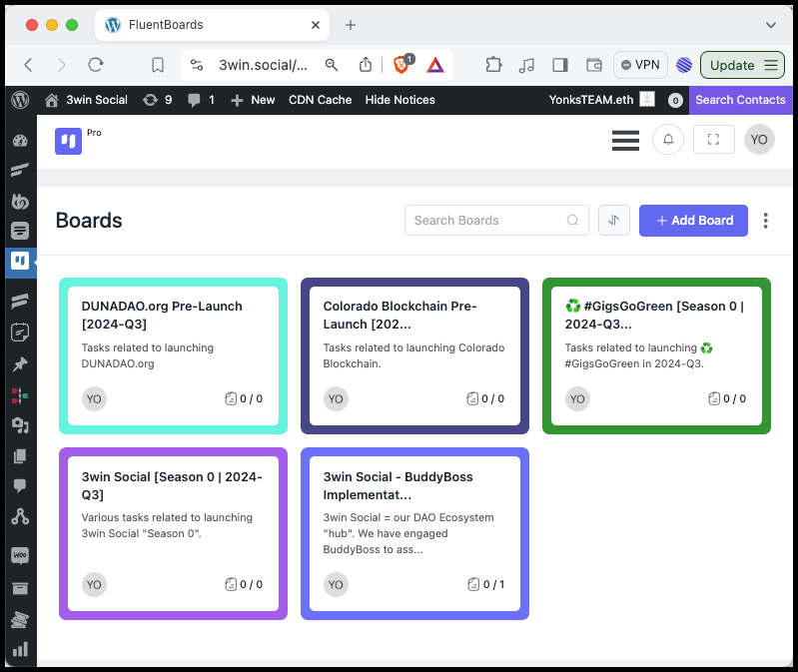Bookmark this page icon
Screen dimensions: 798x672
(x=158, y=65)
